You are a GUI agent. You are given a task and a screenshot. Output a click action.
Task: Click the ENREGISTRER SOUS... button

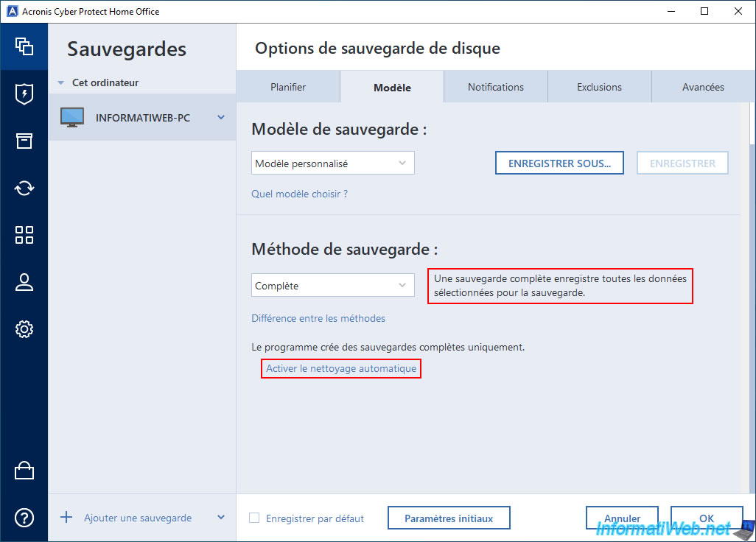559,163
